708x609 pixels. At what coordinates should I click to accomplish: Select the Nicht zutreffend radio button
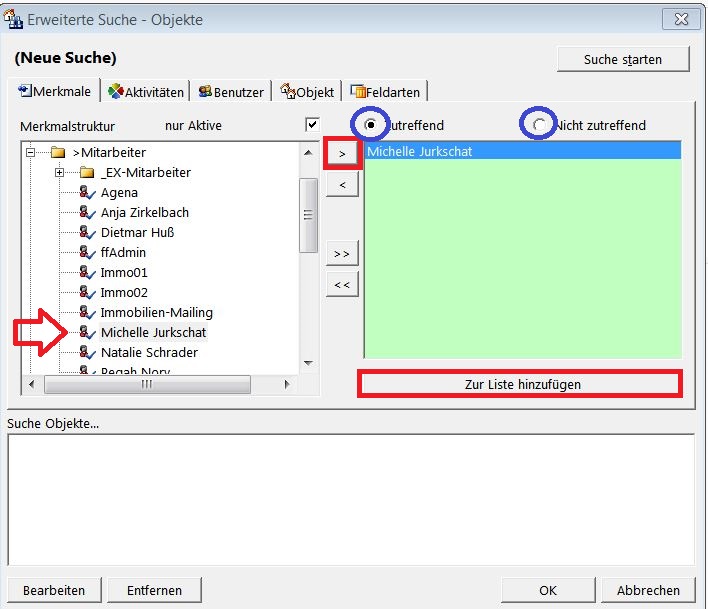[x=540, y=125]
